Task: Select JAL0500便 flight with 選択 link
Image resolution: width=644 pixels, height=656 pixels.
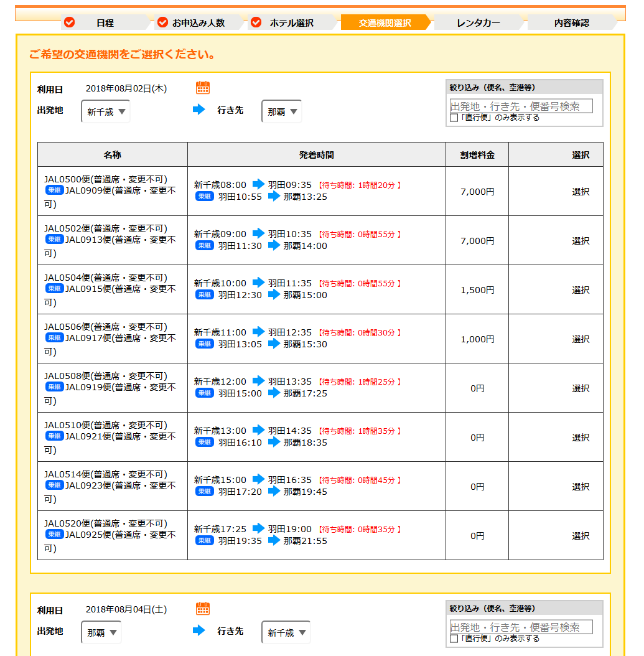Action: [x=581, y=192]
